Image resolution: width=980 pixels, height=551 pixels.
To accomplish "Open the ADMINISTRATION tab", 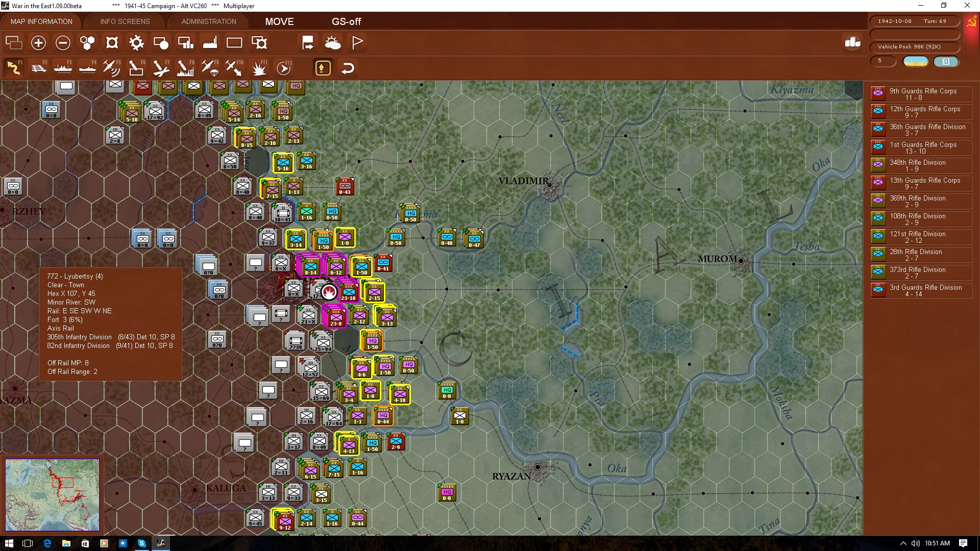I will tap(209, 21).
